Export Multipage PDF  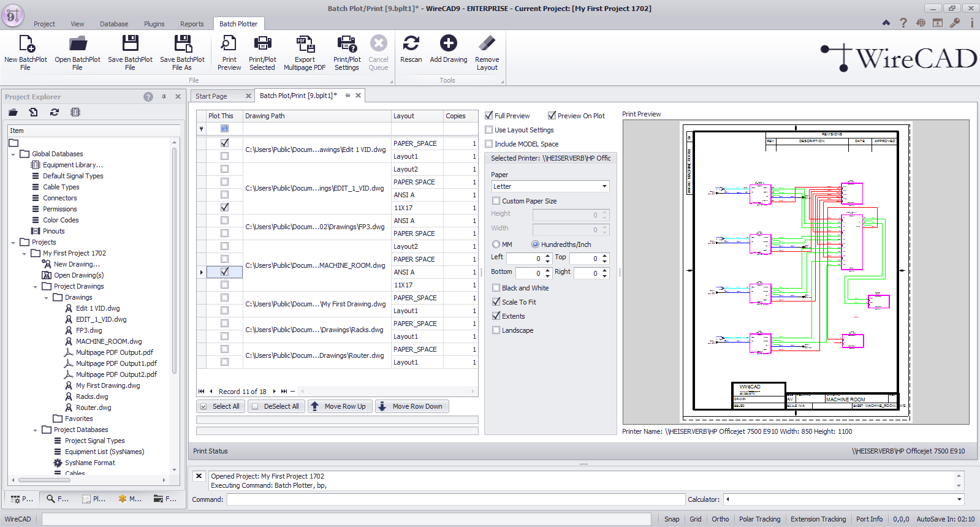[x=305, y=52]
